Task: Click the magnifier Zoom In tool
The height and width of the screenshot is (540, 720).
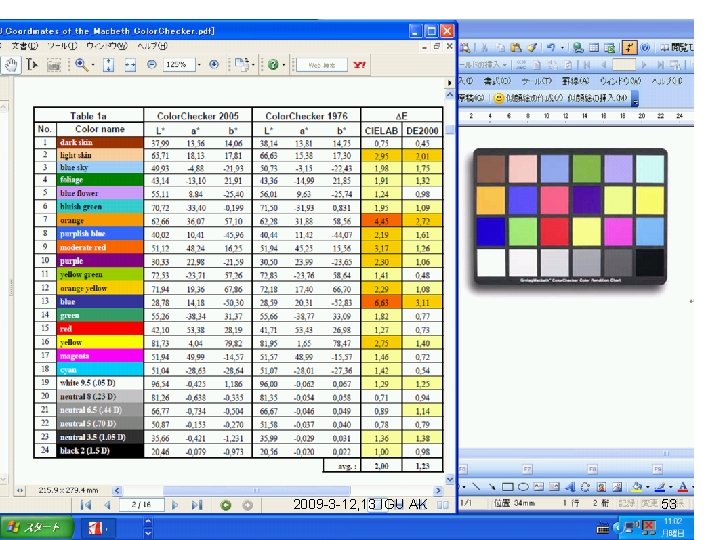Action: pos(81,65)
